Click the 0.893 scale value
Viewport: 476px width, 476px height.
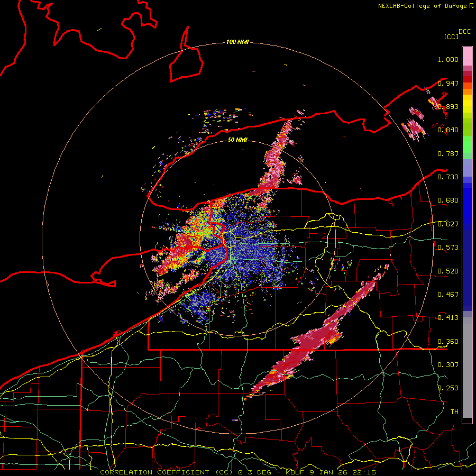tap(448, 106)
